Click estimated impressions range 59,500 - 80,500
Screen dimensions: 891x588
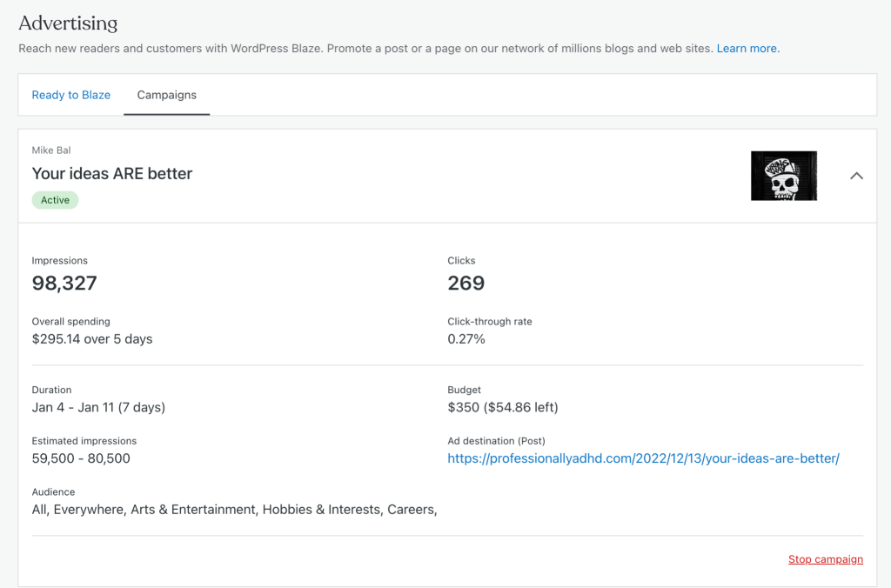tap(81, 458)
